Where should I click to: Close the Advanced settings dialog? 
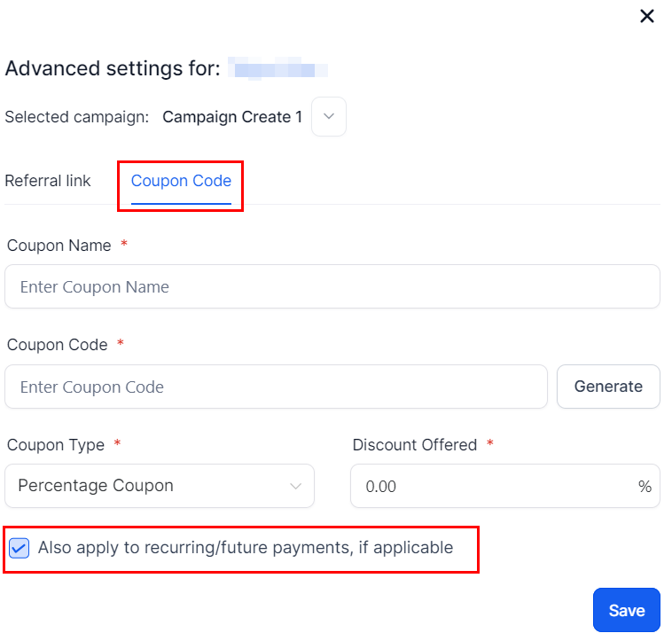point(647,16)
